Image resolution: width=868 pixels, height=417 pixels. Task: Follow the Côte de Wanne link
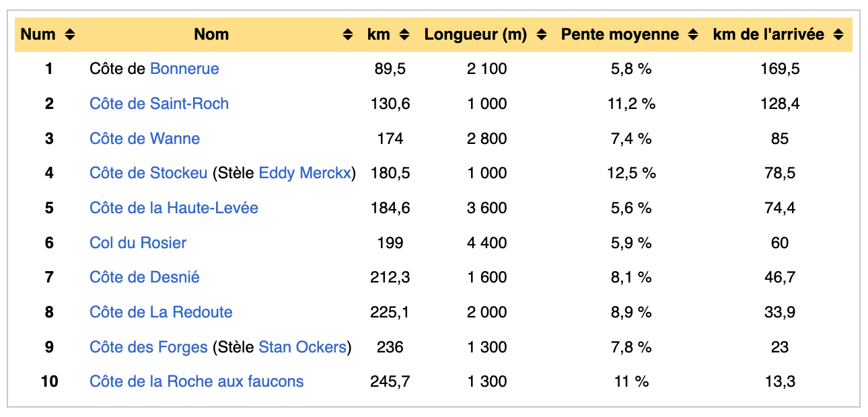pyautogui.click(x=145, y=139)
